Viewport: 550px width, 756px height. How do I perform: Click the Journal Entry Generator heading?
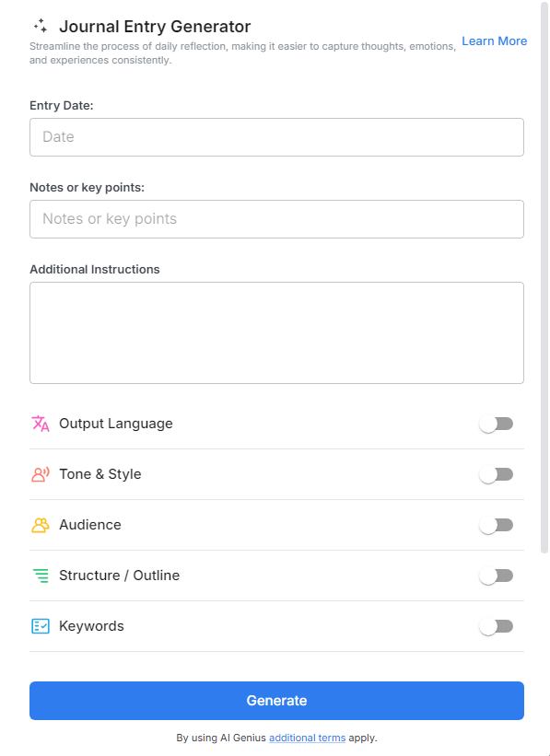154,26
